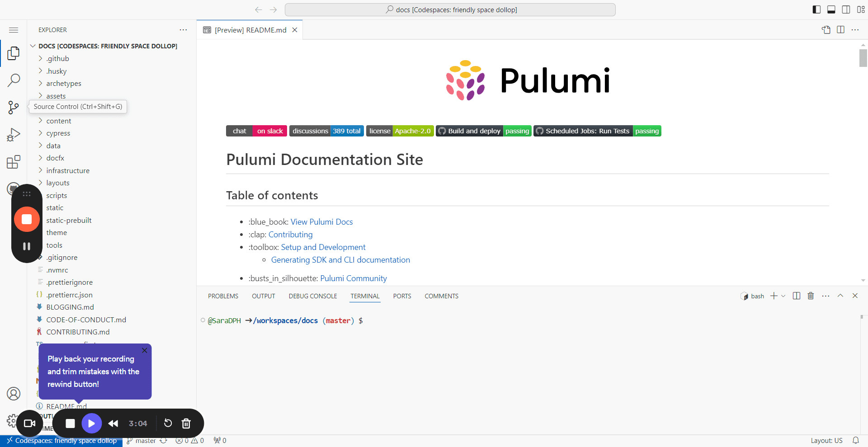The image size is (868, 447).
Task: Toggle the primary side bar layout icon
Action: coord(816,9)
